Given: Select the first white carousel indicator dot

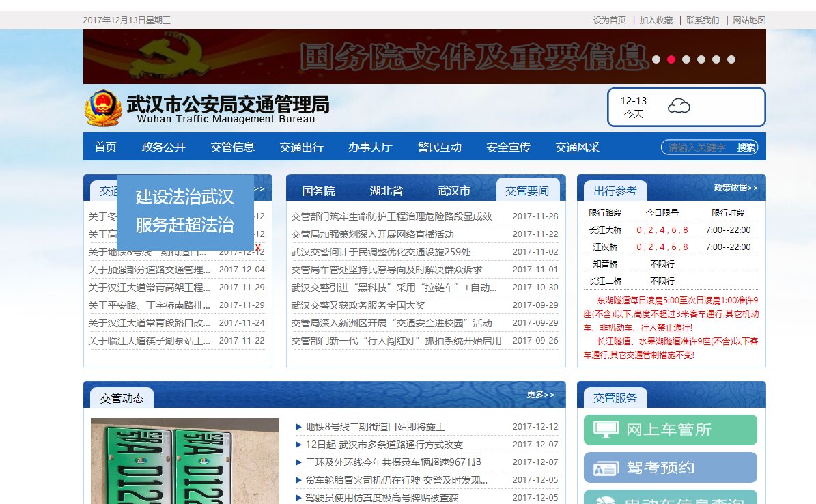Looking at the screenshot, I should click(656, 59).
